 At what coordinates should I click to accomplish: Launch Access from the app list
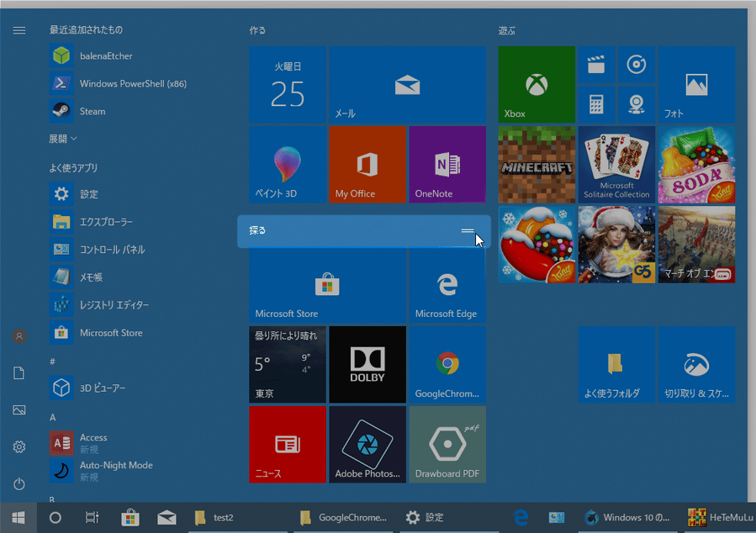click(78, 443)
